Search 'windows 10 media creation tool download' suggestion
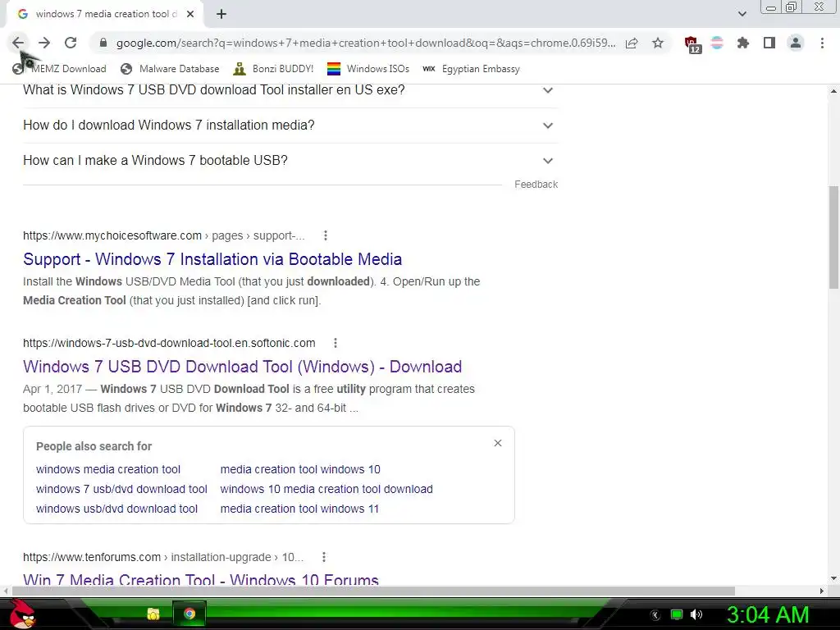Image resolution: width=840 pixels, height=630 pixels. pyautogui.click(x=326, y=489)
